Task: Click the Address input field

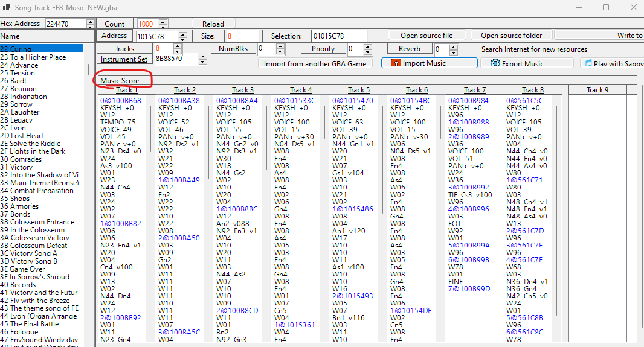Action: tap(155, 36)
